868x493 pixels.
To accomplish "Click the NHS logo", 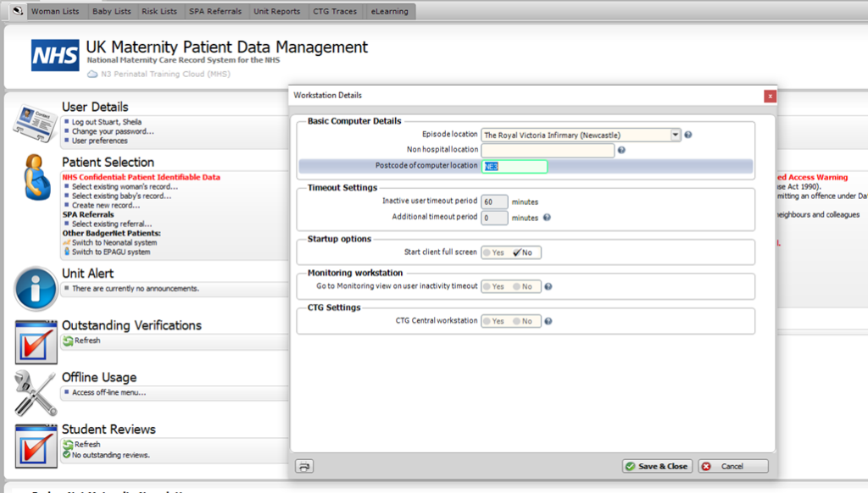I will [55, 55].
